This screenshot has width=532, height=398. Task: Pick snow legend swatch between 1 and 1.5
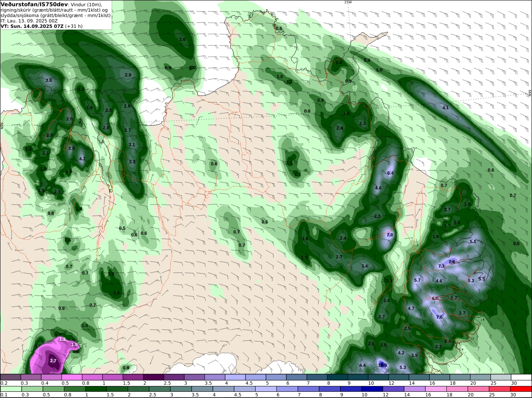tap(113, 377)
